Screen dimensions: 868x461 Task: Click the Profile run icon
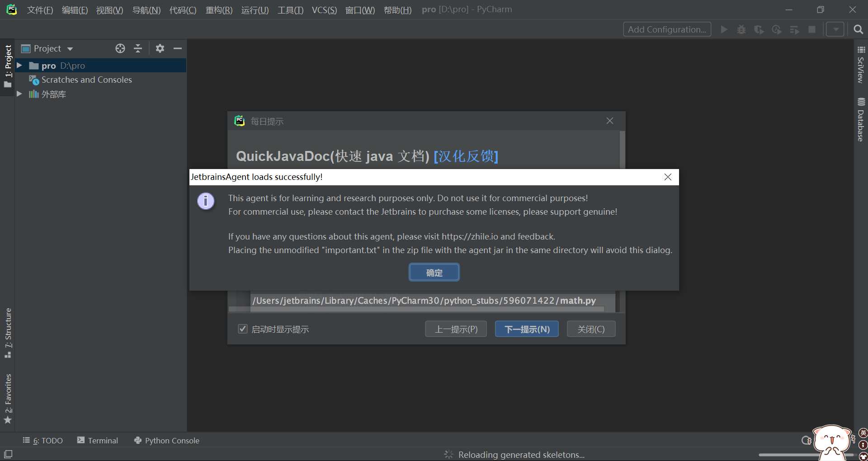(x=777, y=29)
